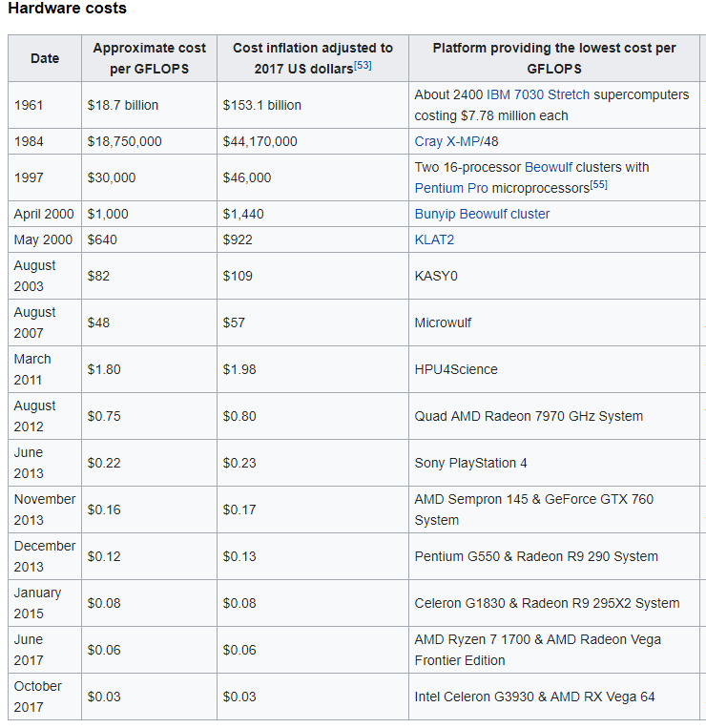Screen dimensions: 706x728
Task: Click Quad AMD Radeon 7970 GHz System
Action: (x=553, y=416)
